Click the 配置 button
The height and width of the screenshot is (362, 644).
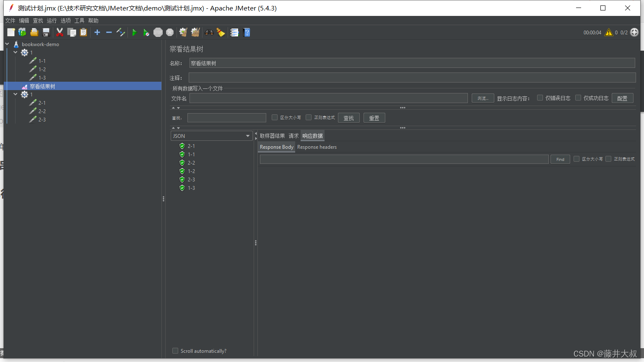[622, 98]
